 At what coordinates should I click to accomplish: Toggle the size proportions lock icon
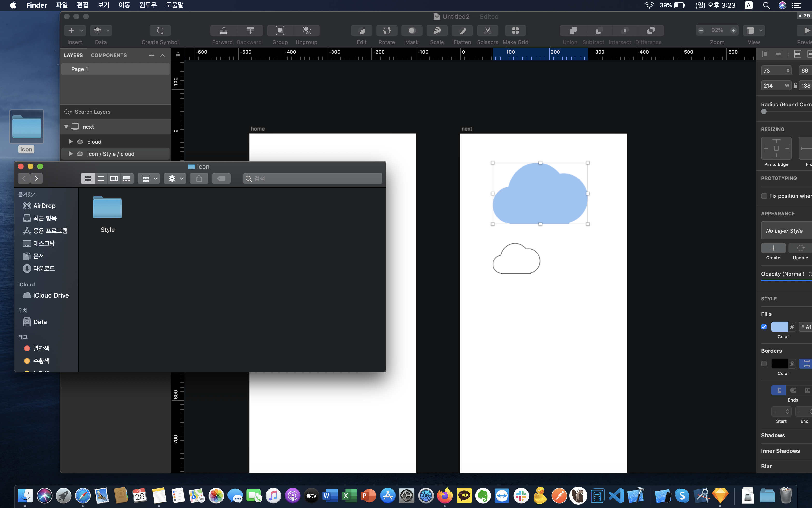pos(795,85)
